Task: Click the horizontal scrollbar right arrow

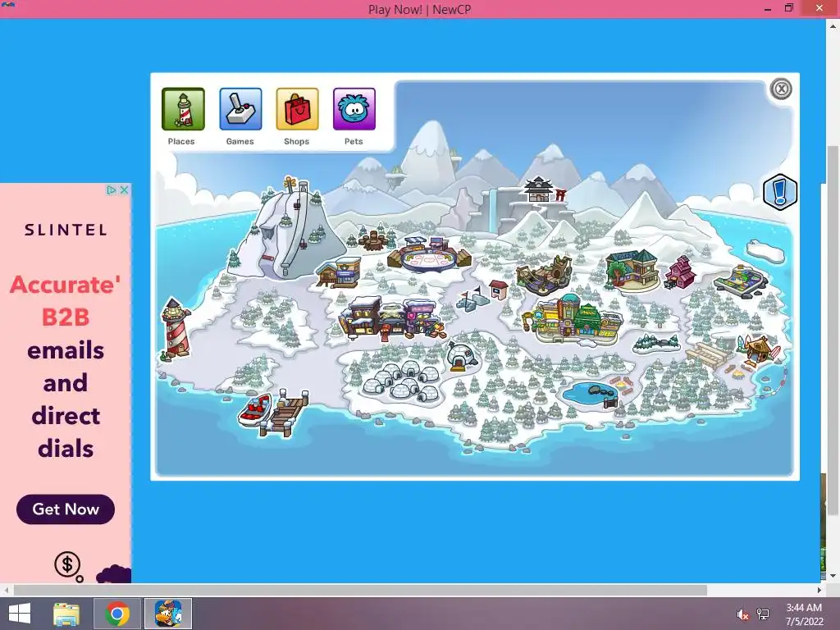Action: (x=819, y=590)
